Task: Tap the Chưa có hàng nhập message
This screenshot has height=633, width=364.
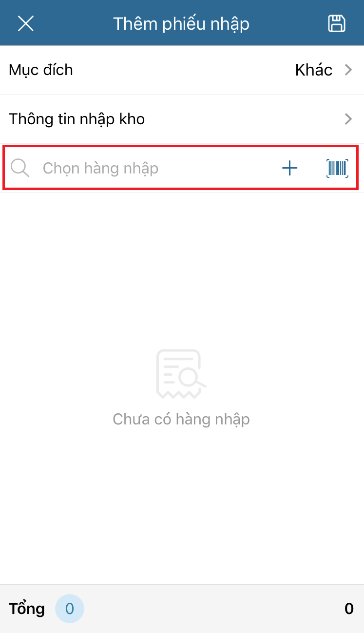Action: (x=181, y=419)
